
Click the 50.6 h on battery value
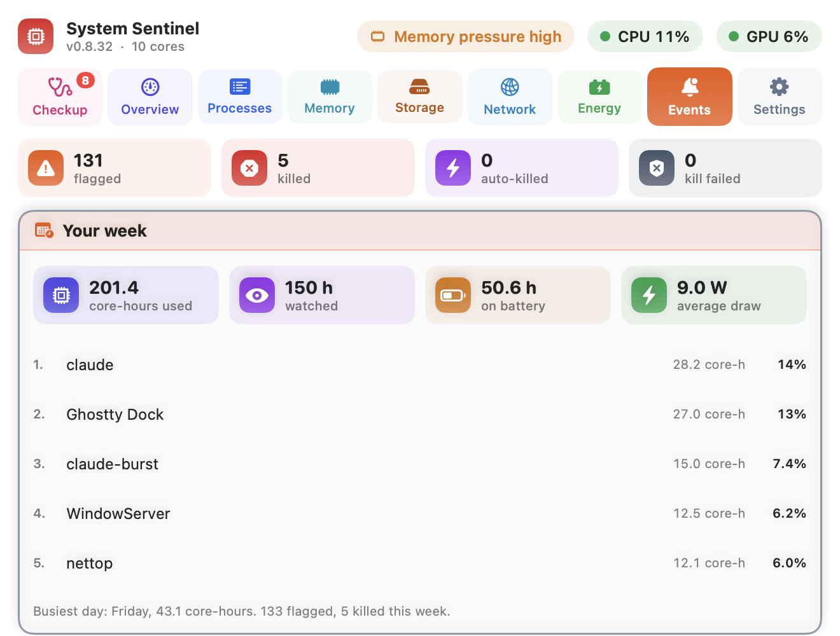coord(508,287)
